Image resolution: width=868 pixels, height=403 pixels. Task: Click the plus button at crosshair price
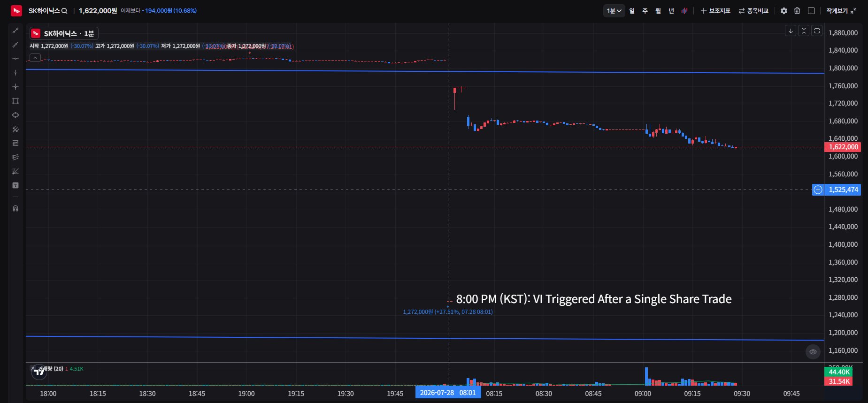818,190
